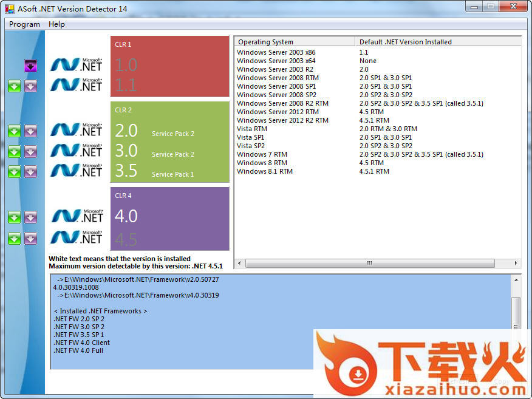Click the up arrow of the log scrollbar
Image resolution: width=532 pixels, height=399 pixels.
[516, 280]
